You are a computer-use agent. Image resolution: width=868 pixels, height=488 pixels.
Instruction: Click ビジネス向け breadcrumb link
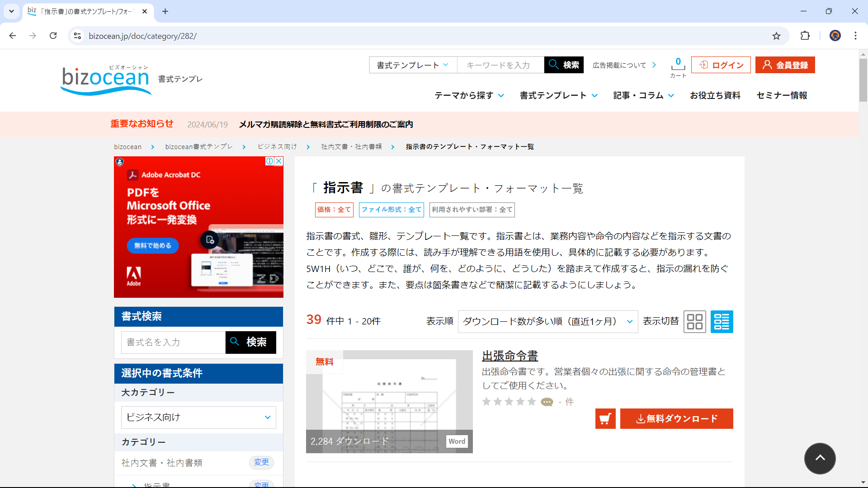point(277,147)
